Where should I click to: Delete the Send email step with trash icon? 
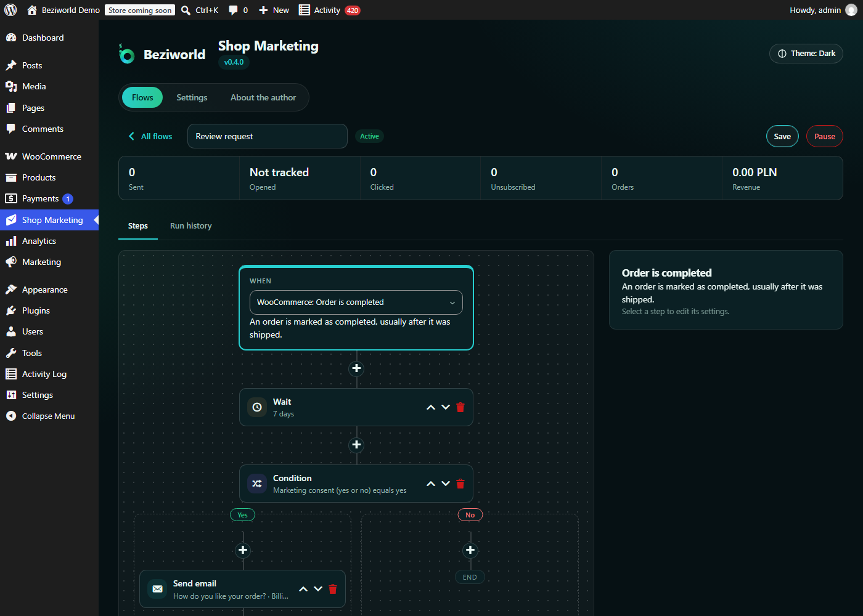click(x=333, y=589)
